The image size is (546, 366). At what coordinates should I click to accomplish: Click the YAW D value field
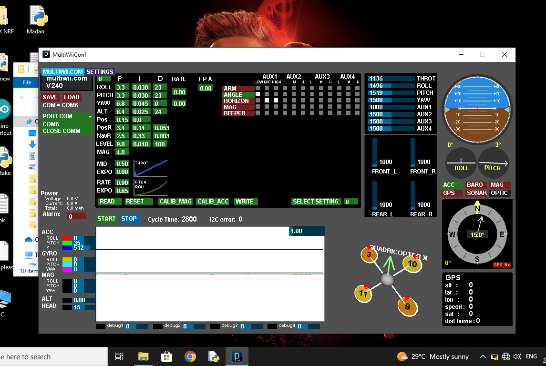(160, 103)
